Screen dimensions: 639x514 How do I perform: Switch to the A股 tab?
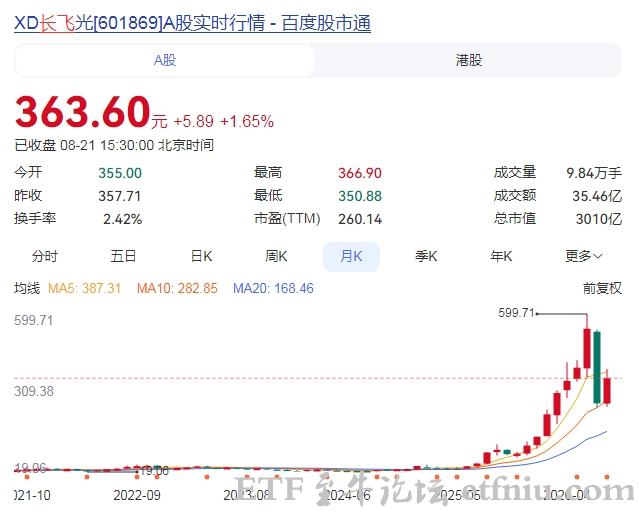pos(165,60)
